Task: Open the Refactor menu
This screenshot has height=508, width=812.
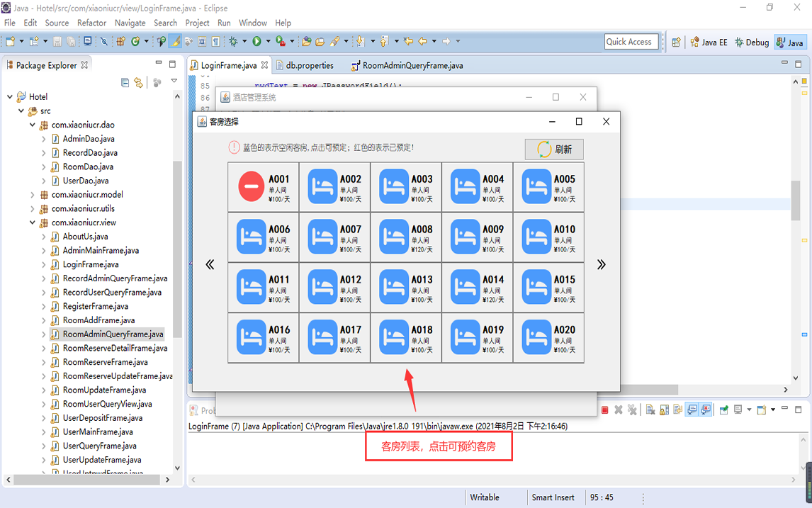Action: click(91, 23)
